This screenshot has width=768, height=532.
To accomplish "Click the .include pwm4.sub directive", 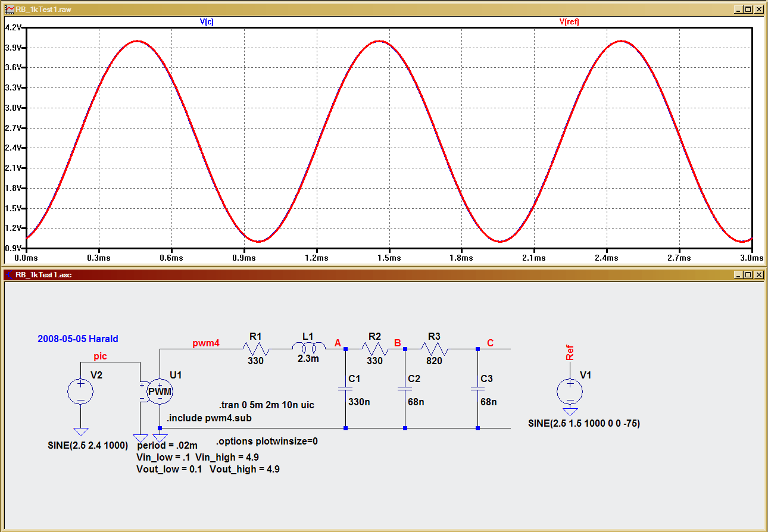I will tap(209, 418).
